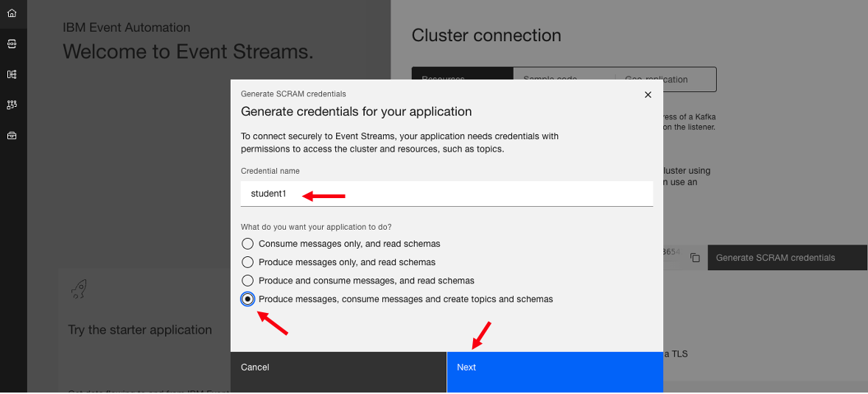Go to the Home icon in sidebar
The height and width of the screenshot is (394, 868).
pyautogui.click(x=11, y=13)
